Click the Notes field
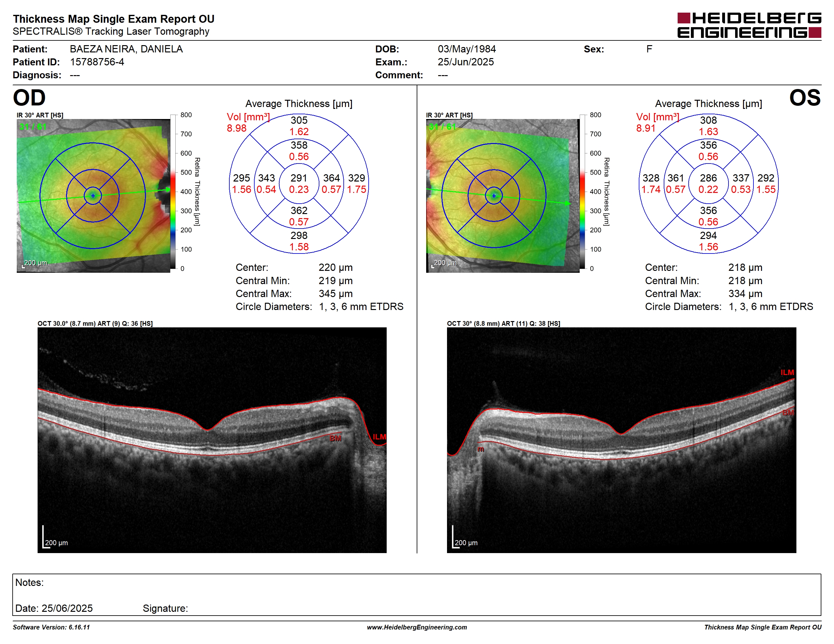 tap(417, 594)
